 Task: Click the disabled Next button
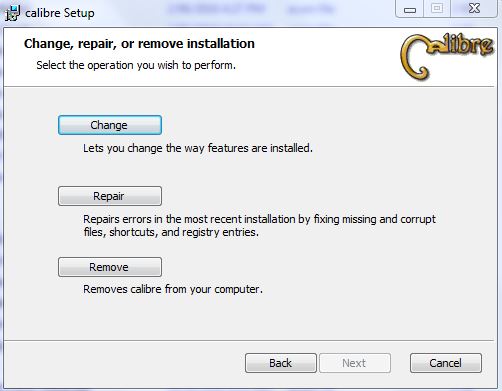(x=355, y=363)
